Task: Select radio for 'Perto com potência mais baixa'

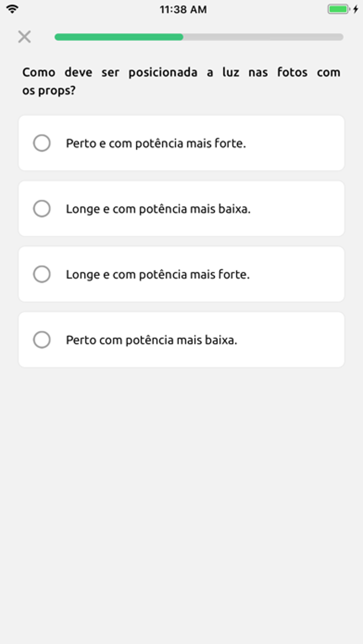Action: pos(42,340)
